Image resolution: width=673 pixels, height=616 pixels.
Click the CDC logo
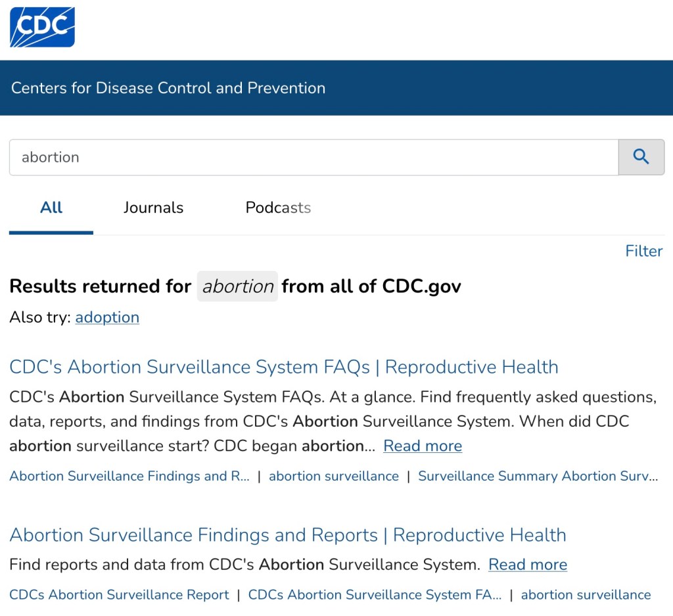[42, 27]
